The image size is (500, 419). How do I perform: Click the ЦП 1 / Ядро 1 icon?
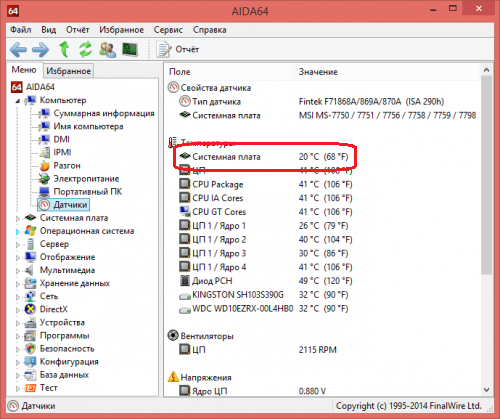pos(184,225)
